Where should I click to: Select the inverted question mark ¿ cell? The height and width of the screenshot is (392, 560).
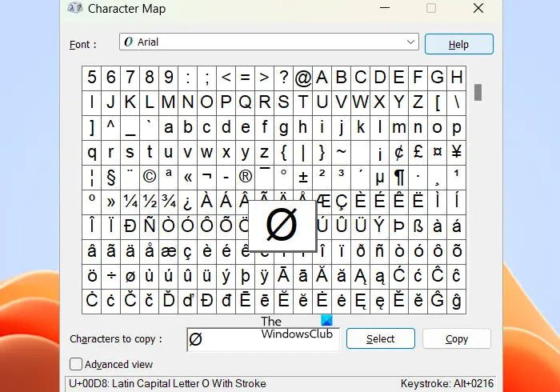188,202
